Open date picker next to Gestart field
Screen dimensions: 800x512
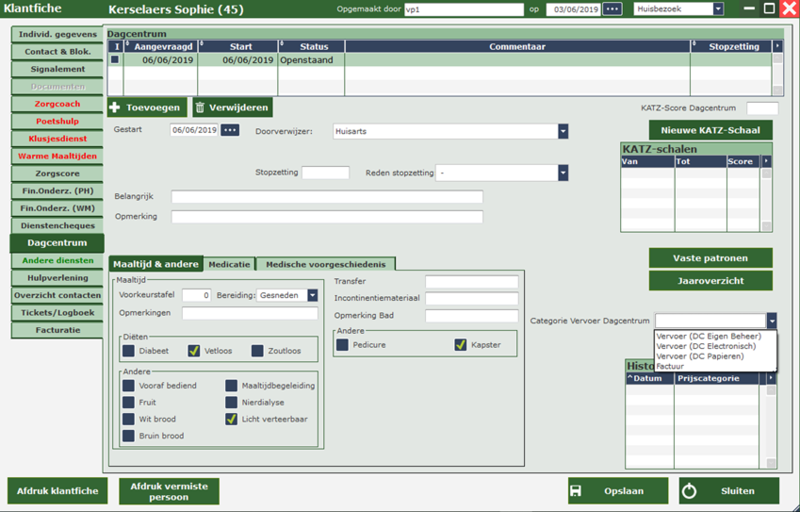[230, 130]
